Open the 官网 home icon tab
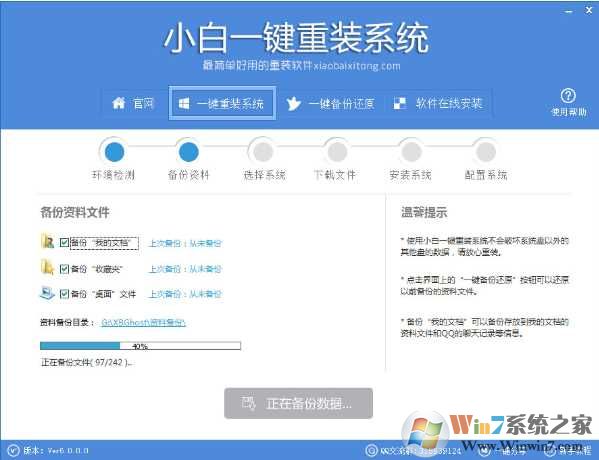This screenshot has height=460, width=599. [x=133, y=103]
